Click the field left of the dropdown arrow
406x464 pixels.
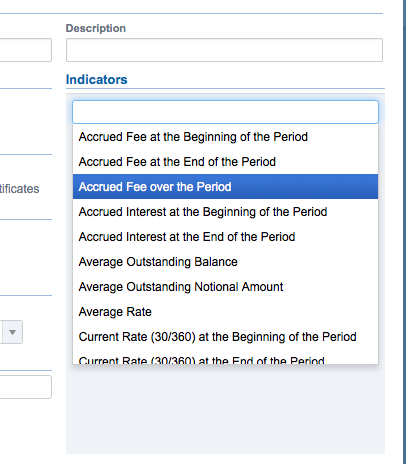tap(1, 332)
